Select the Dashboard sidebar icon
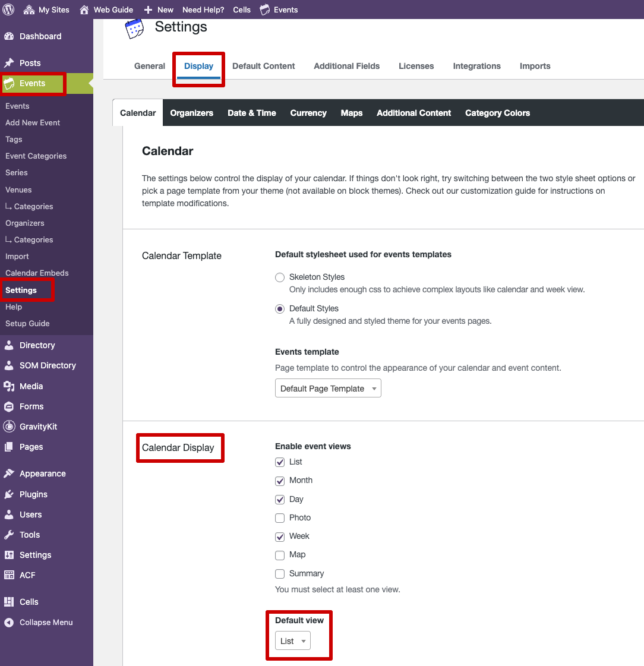 pyautogui.click(x=13, y=36)
